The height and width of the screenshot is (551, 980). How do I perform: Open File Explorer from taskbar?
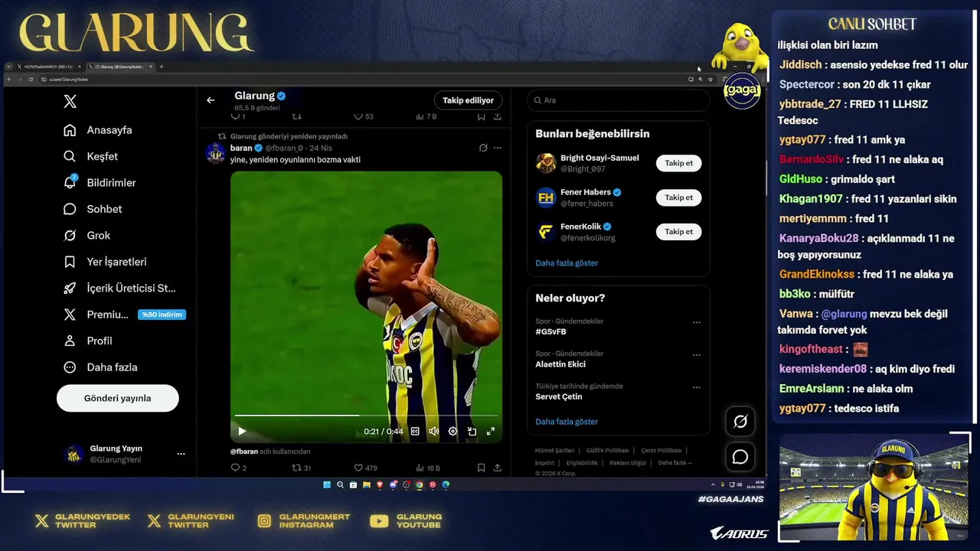[x=366, y=484]
